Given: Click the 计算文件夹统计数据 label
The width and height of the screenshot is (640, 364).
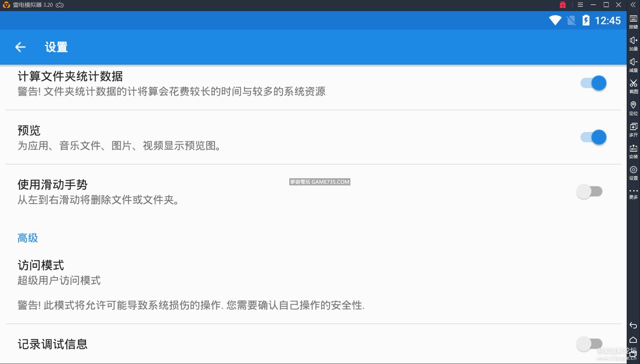Looking at the screenshot, I should (x=70, y=76).
